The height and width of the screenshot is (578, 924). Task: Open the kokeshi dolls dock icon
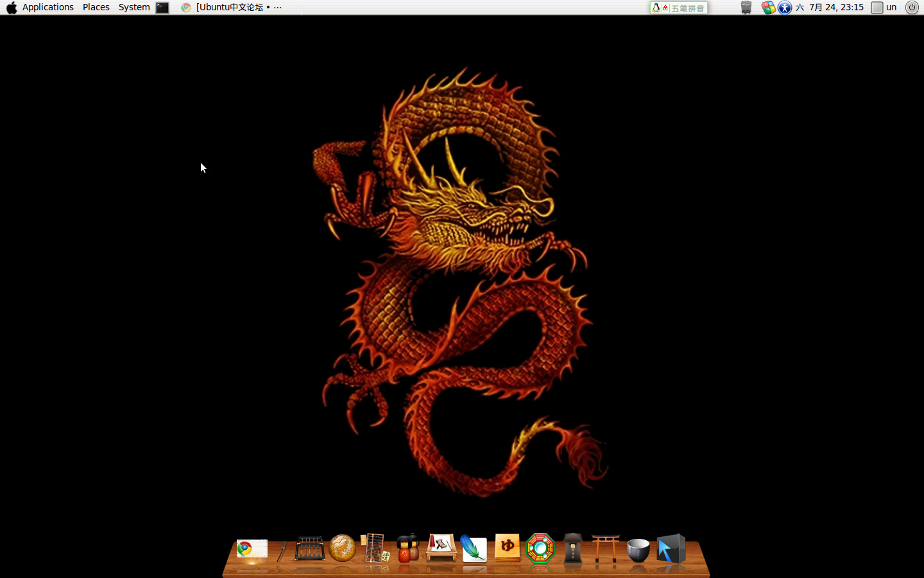click(408, 548)
